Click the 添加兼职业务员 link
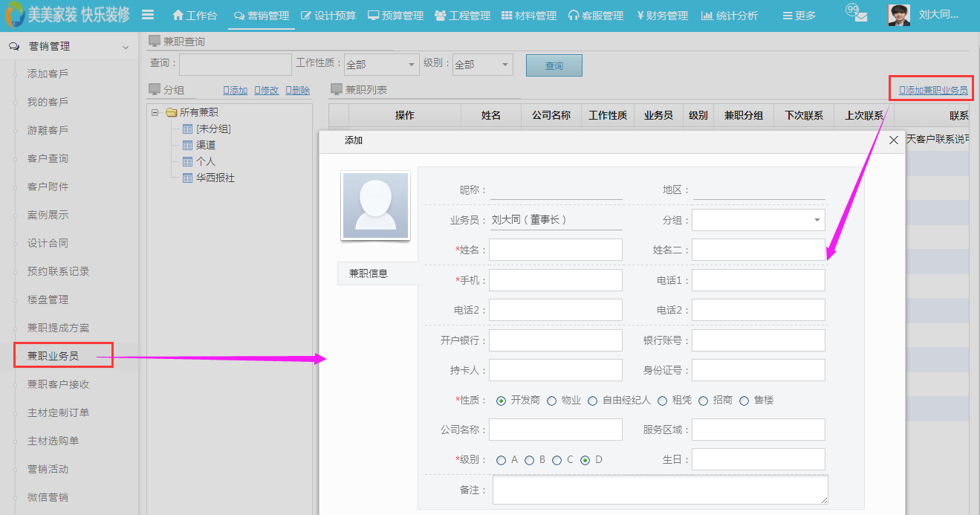Screen dimensions: 980x515 click(x=932, y=91)
